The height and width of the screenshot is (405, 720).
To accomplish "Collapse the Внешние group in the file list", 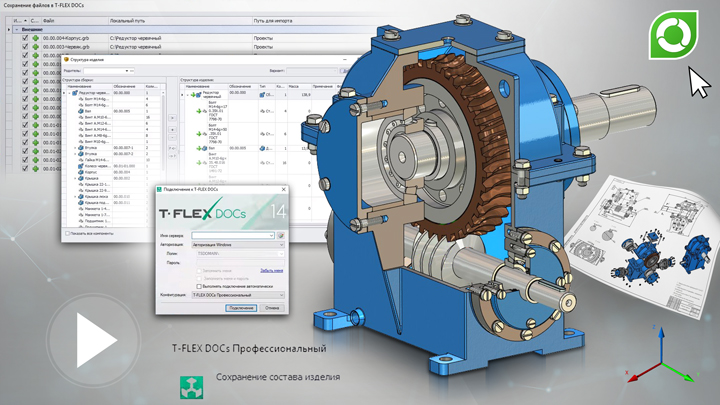I will [17, 29].
